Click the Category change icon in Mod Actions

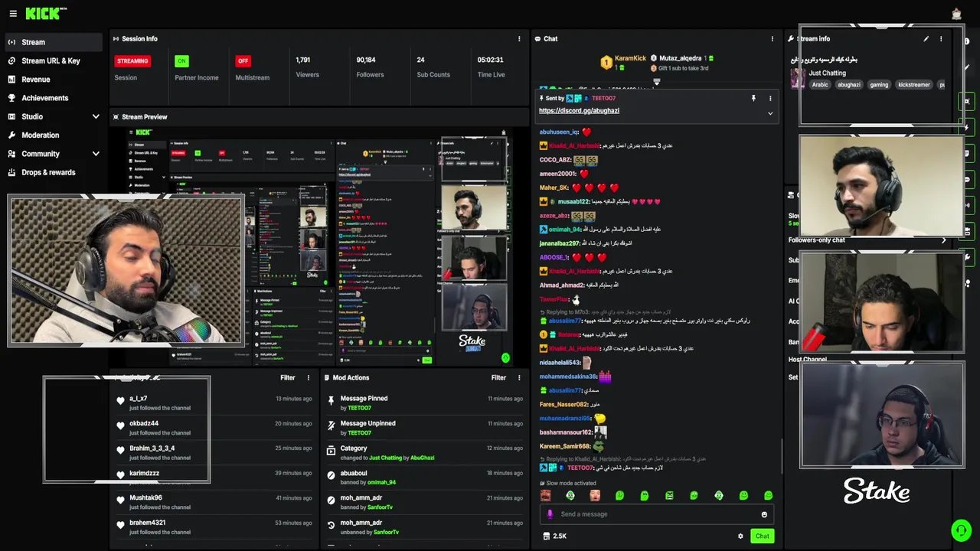click(x=331, y=451)
